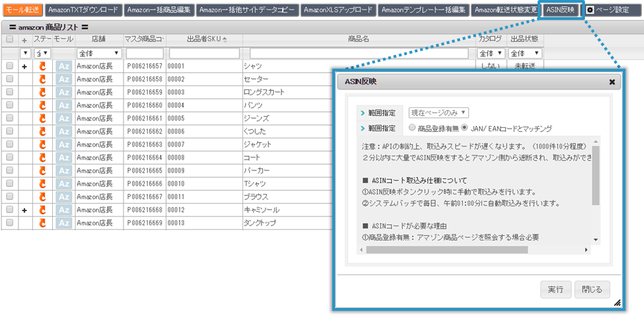Check the checkbox for the ロングスカート row

10,92
